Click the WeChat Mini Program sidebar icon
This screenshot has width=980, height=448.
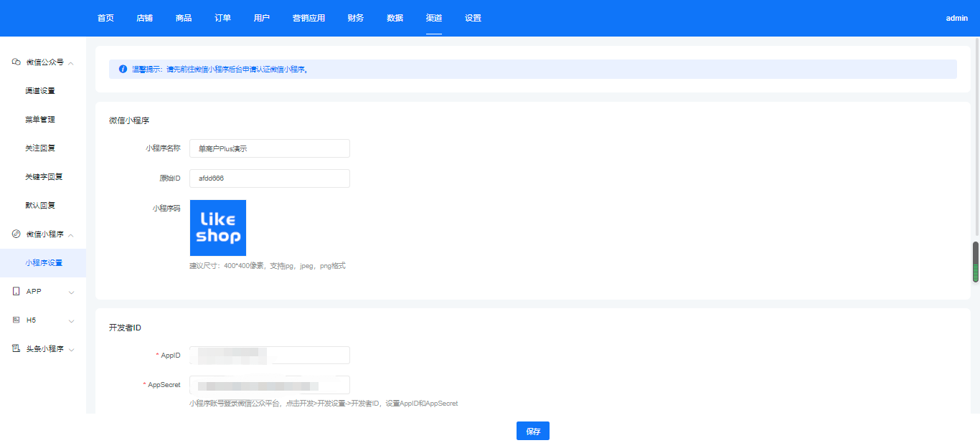[17, 234]
